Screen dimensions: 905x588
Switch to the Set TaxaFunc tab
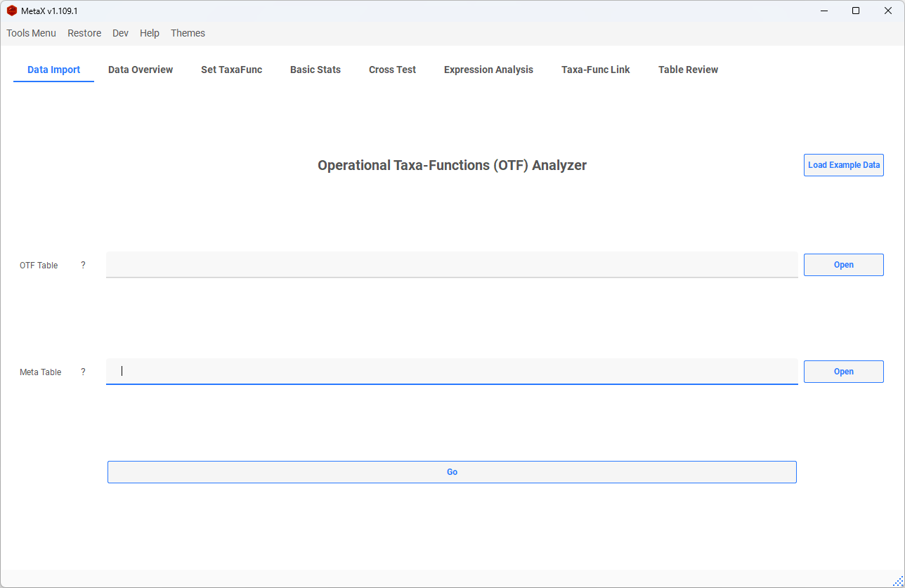[x=231, y=70]
